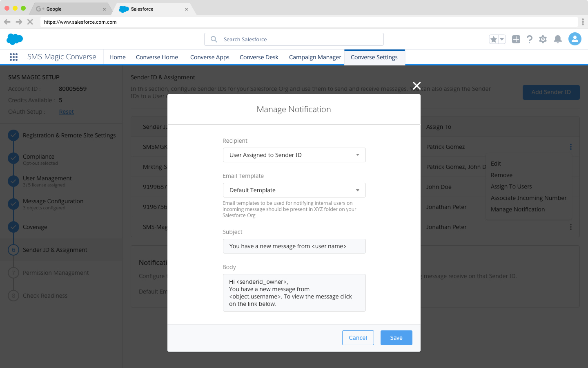Switch to the Converse Apps tab

pos(209,57)
